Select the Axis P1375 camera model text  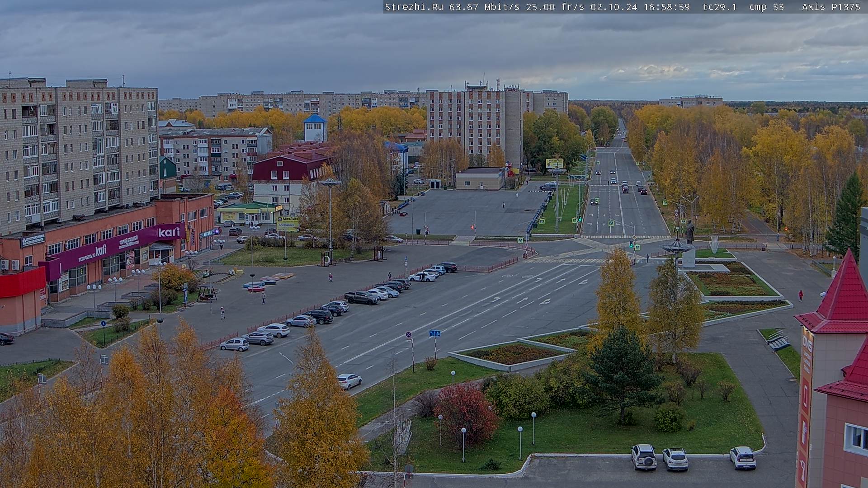click(831, 7)
